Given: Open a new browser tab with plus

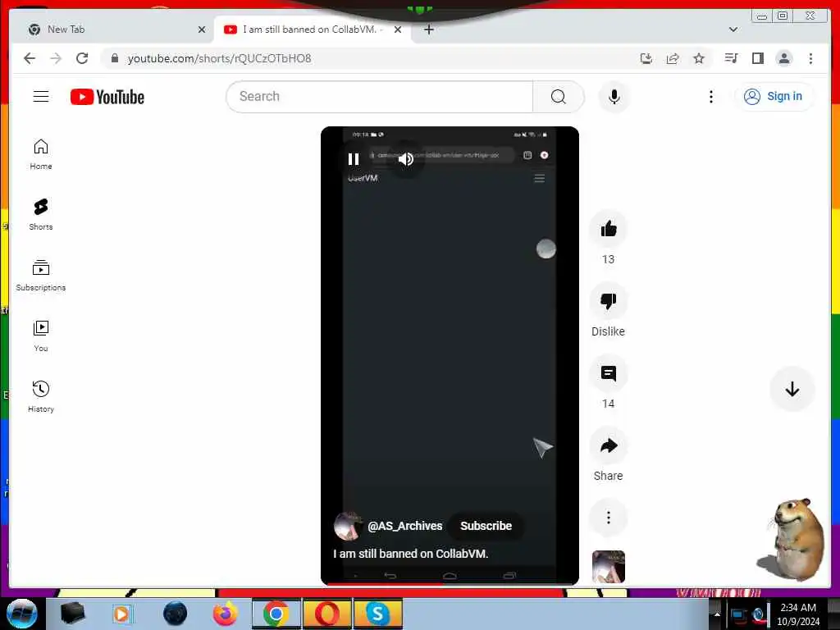Looking at the screenshot, I should [x=428, y=30].
